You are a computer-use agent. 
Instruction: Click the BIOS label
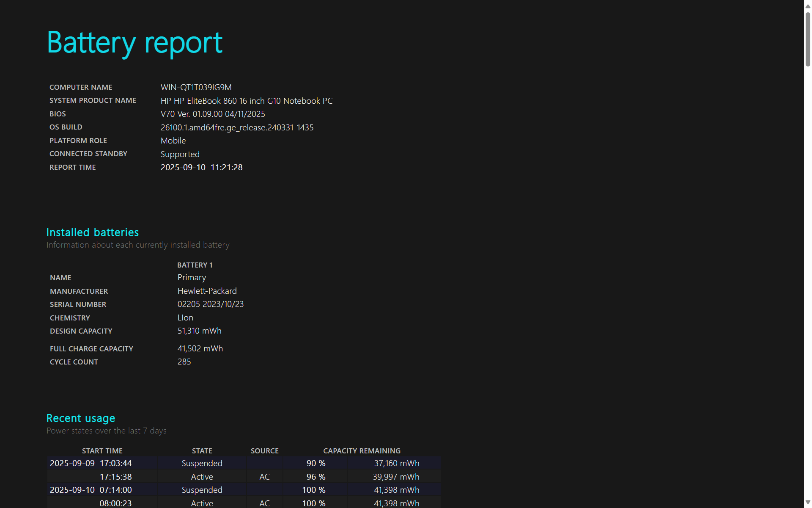pyautogui.click(x=58, y=114)
